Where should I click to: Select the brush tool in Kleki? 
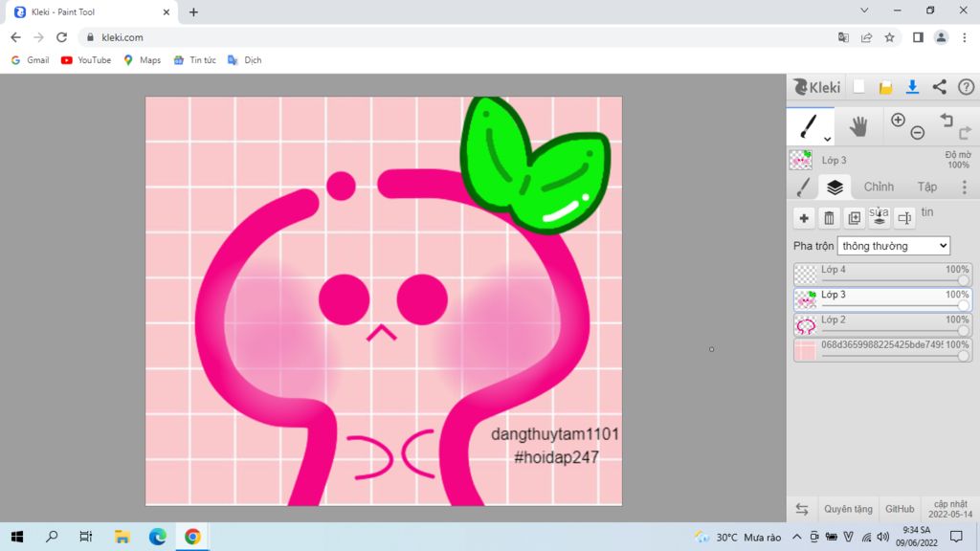[808, 126]
